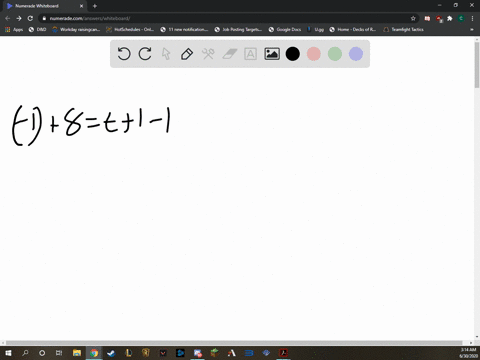480x360 pixels.
Task: Choose the eraser tool
Action: 229,54
